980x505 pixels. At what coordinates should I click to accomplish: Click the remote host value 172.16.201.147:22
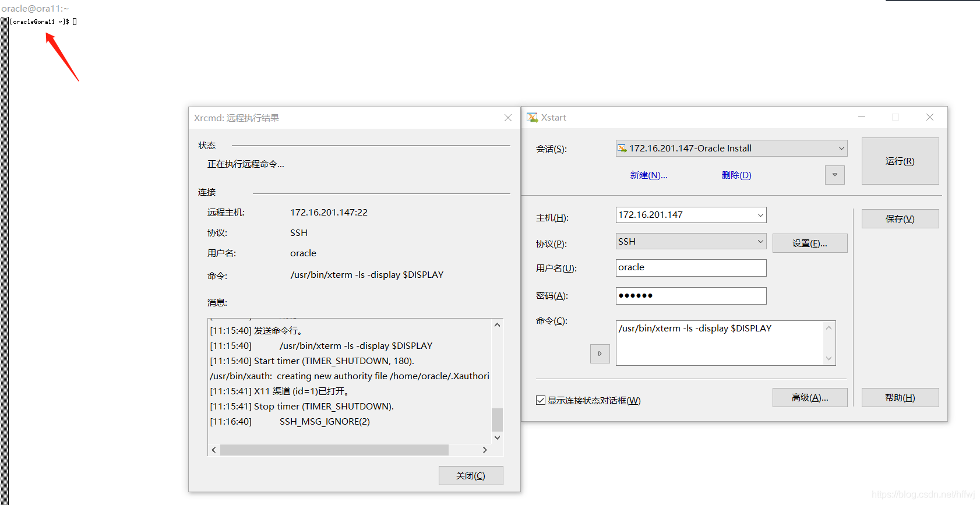click(329, 212)
